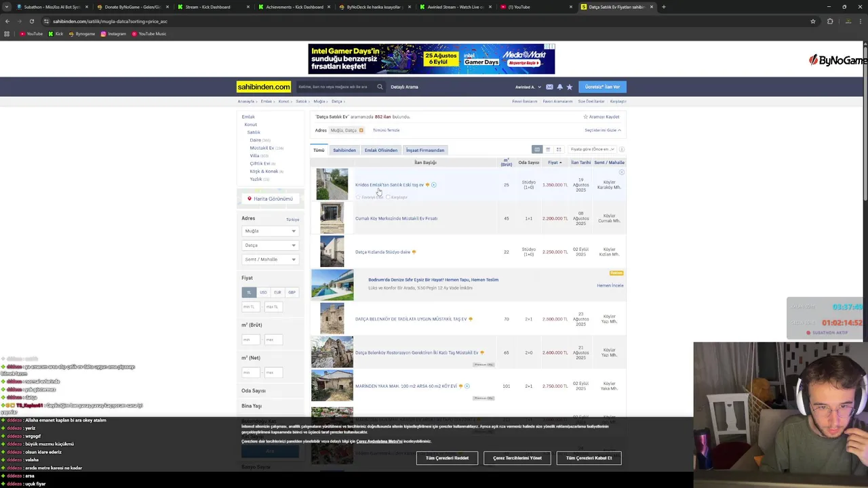Bookmark this page with the star icon
This screenshot has height=488, width=868.
pyautogui.click(x=812, y=21)
